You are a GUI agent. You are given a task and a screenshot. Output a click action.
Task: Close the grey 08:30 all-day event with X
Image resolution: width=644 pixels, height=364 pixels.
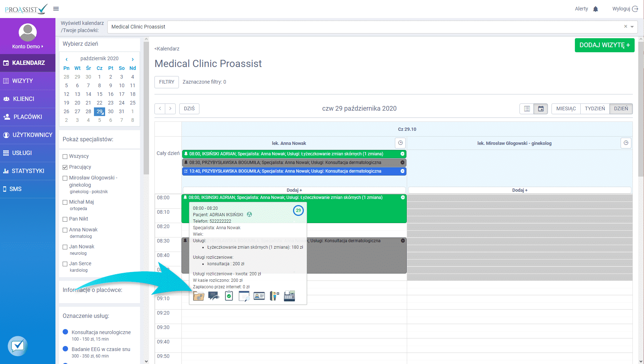tap(402, 163)
